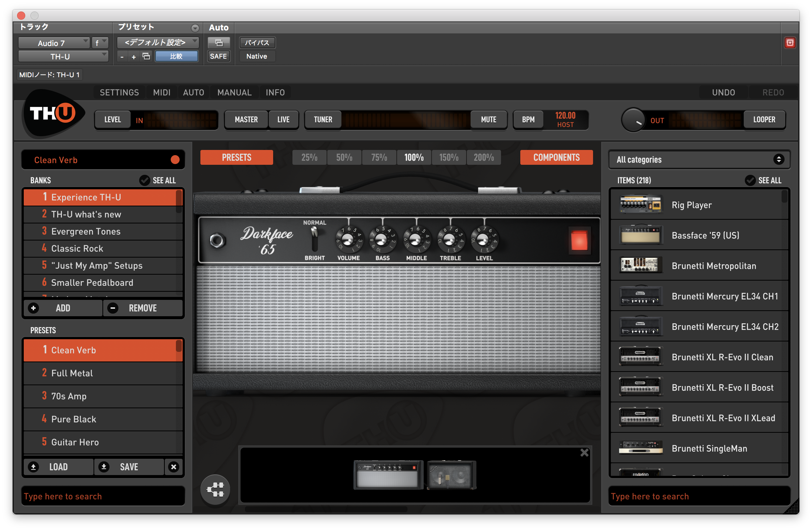812x530 pixels.
Task: Expand the default settings preset dropdown
Action: [158, 43]
